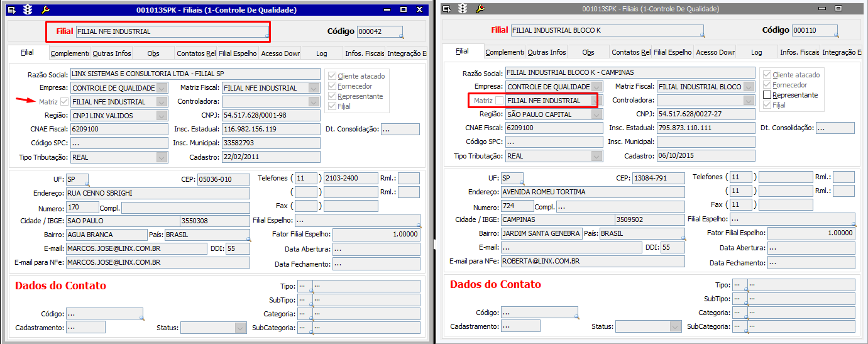This screenshot has height=344, width=868.
Task: Click Categoria lookup magnifier in left window
Action: point(311,318)
